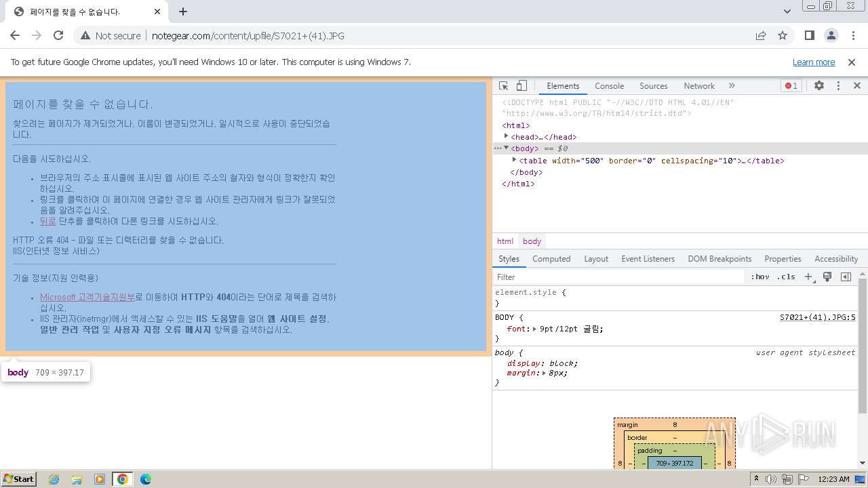Viewport: 868px width, 488px height.
Task: Bookmark this tab star icon
Action: (x=783, y=35)
